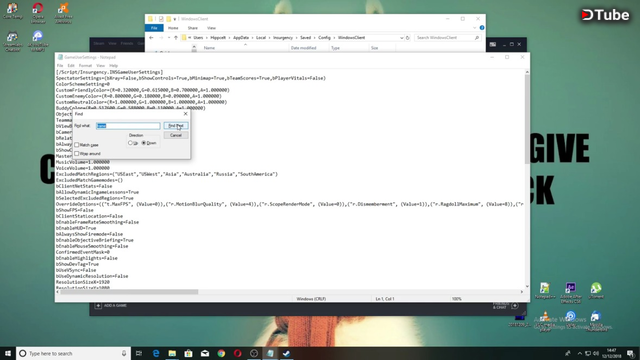
Task: Click the Find what text field
Action: coord(128,126)
